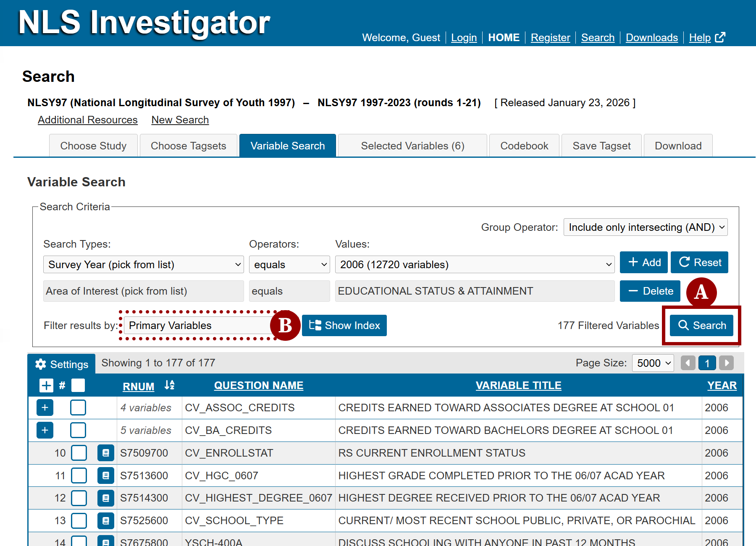Switch to the Choose Study tab

pyautogui.click(x=93, y=146)
